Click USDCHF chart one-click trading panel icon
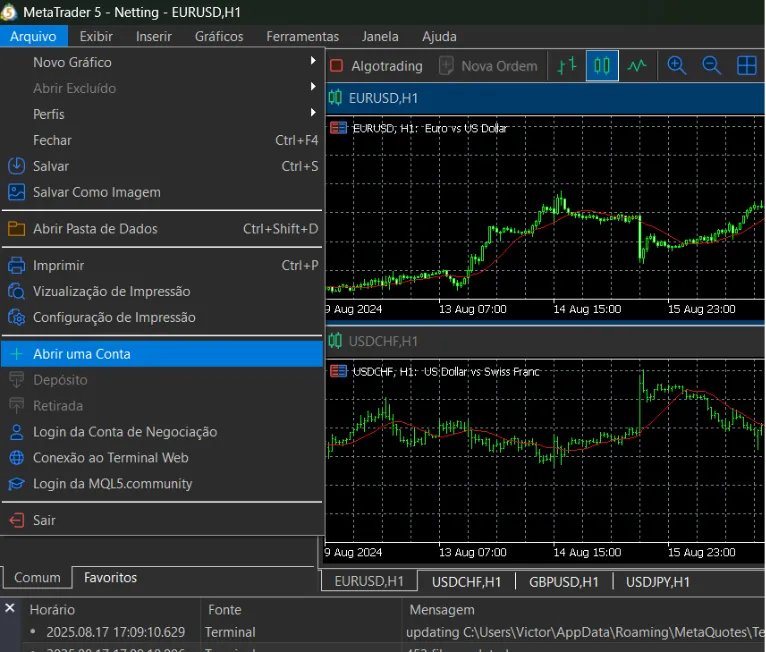Viewport: 766px width, 652px height. pos(338,371)
